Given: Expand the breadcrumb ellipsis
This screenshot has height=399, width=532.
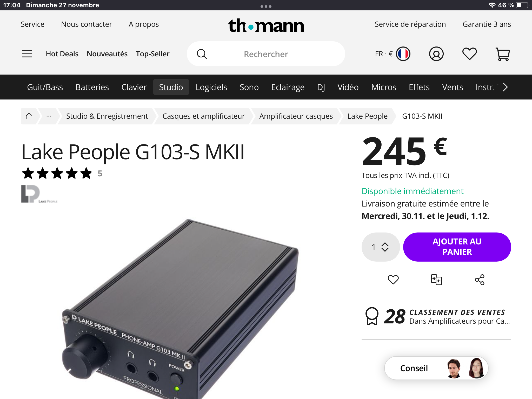Looking at the screenshot, I should point(49,116).
